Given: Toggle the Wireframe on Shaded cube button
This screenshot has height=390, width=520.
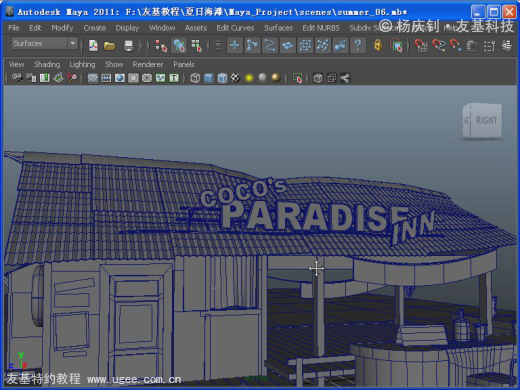Looking at the screenshot, I should tap(222, 78).
